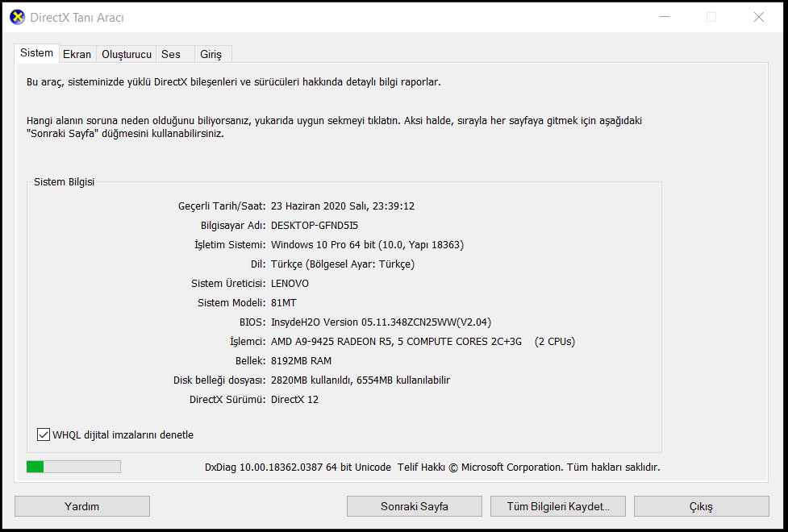Click the BIOS label
The width and height of the screenshot is (788, 532).
[252, 322]
